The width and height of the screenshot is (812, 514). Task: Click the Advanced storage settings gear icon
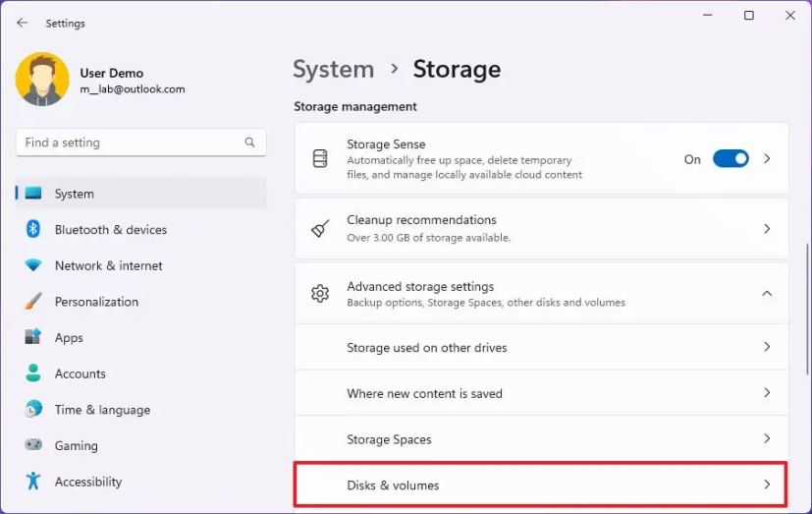click(x=320, y=293)
